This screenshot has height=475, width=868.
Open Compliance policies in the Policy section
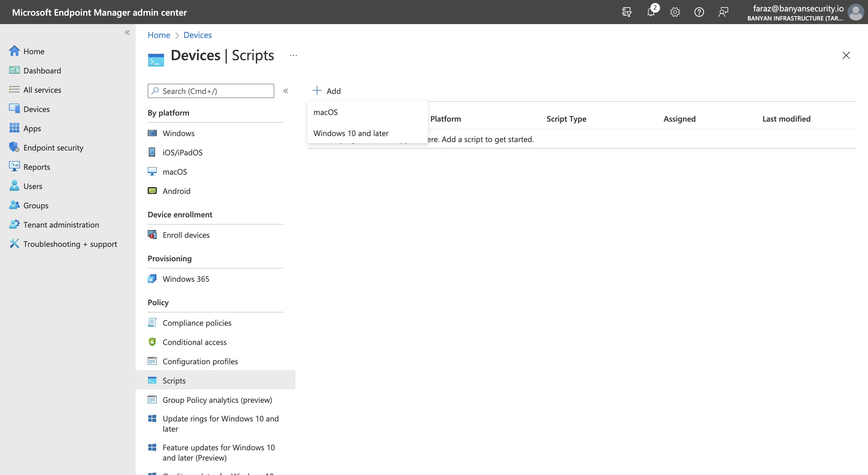point(197,323)
